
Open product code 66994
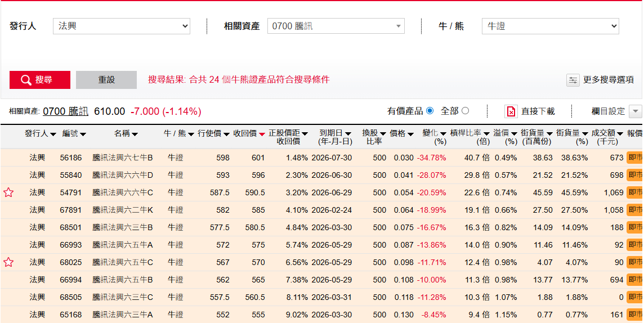70,280
